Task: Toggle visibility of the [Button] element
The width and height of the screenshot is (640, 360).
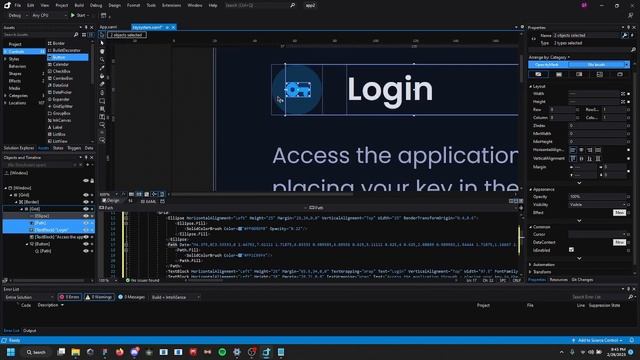Action: tap(86, 244)
